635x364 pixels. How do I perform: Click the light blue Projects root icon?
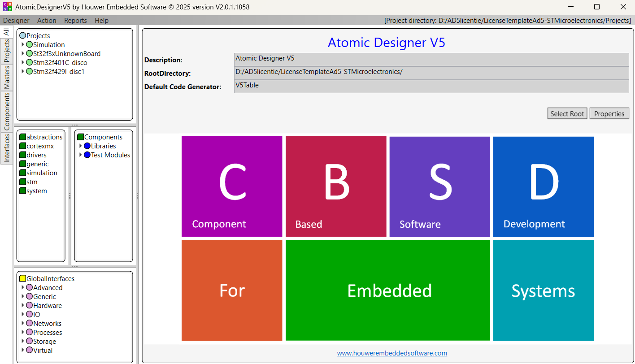coord(23,36)
